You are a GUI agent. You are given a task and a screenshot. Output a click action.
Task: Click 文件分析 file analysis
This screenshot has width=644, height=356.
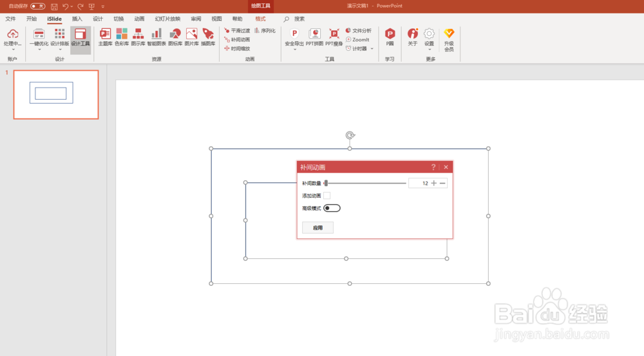(x=359, y=31)
